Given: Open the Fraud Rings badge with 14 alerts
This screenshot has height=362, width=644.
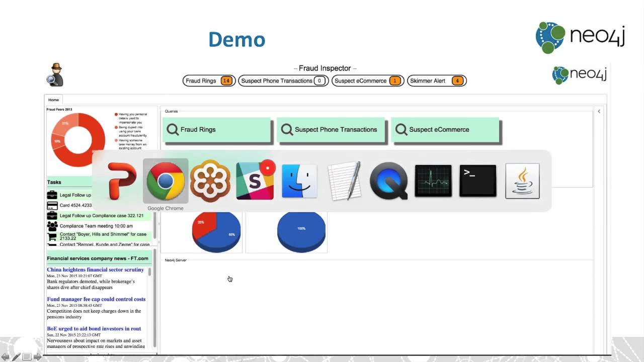Looking at the screenshot, I should pos(209,80).
